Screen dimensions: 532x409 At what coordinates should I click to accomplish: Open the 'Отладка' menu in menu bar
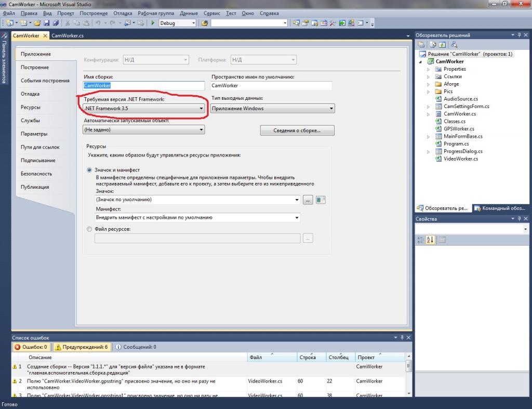coord(123,13)
